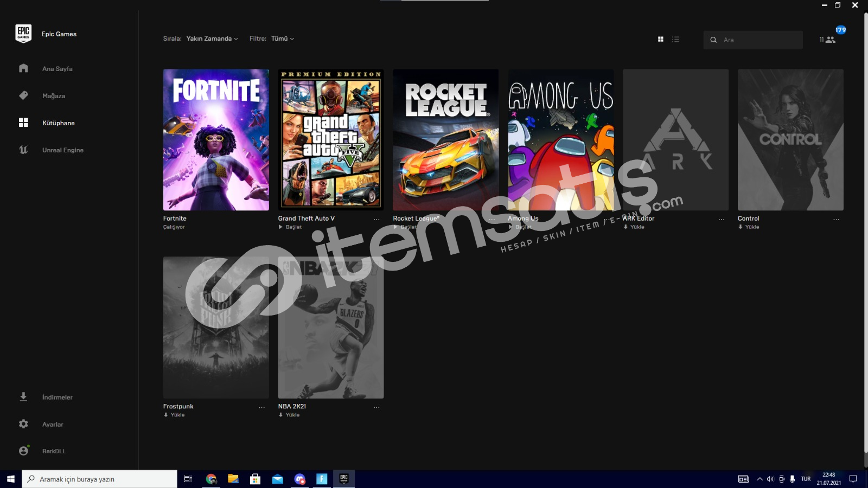The height and width of the screenshot is (488, 868).
Task: Expand the Sırala Yakın Zamanda dropdown
Action: click(212, 38)
